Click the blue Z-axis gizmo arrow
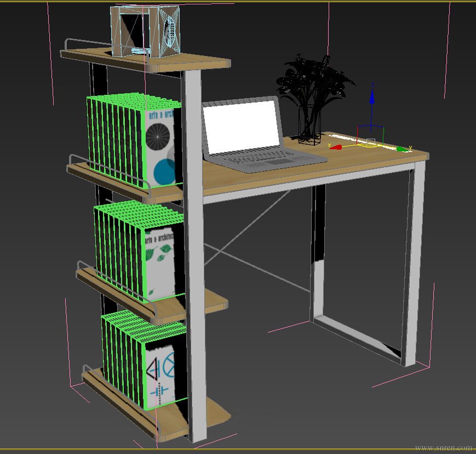Screen dimensions: 476x454 [371, 97]
